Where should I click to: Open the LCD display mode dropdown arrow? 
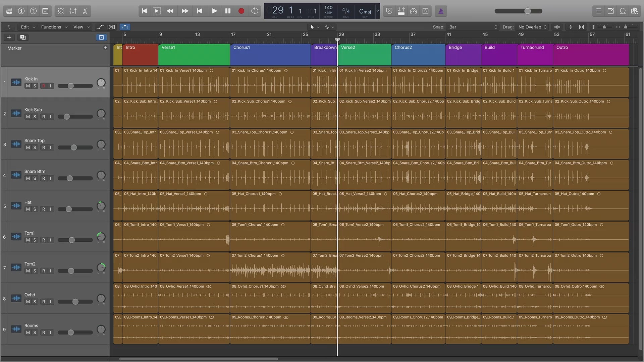click(x=378, y=11)
